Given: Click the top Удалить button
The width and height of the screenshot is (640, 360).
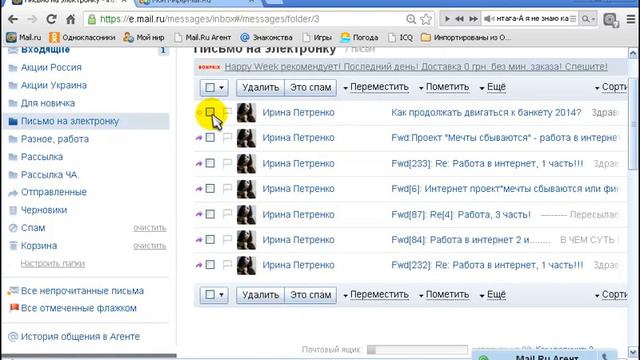Looking at the screenshot, I should [260, 88].
